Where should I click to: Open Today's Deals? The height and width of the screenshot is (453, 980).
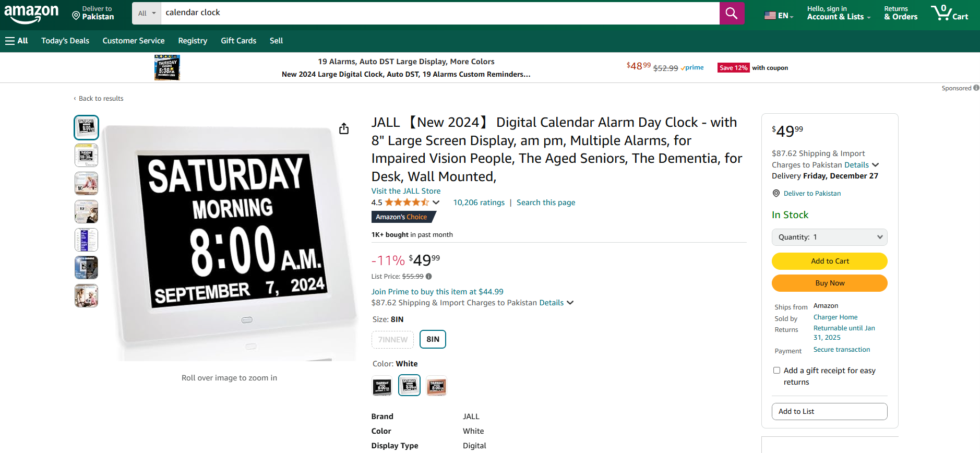point(65,41)
